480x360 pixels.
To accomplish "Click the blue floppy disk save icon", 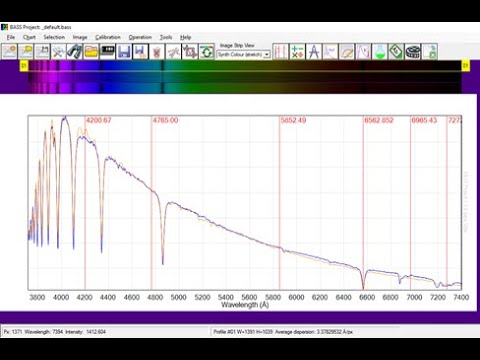I will (124, 52).
